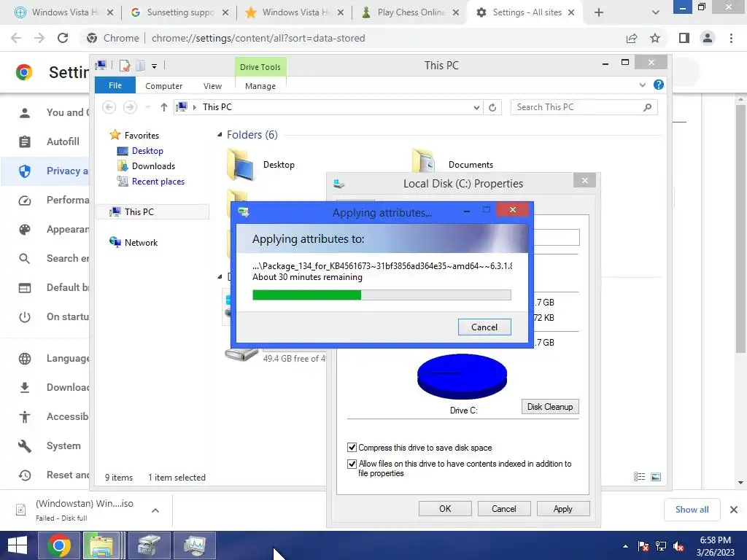Open Chrome tab search dropdown

click(656, 12)
